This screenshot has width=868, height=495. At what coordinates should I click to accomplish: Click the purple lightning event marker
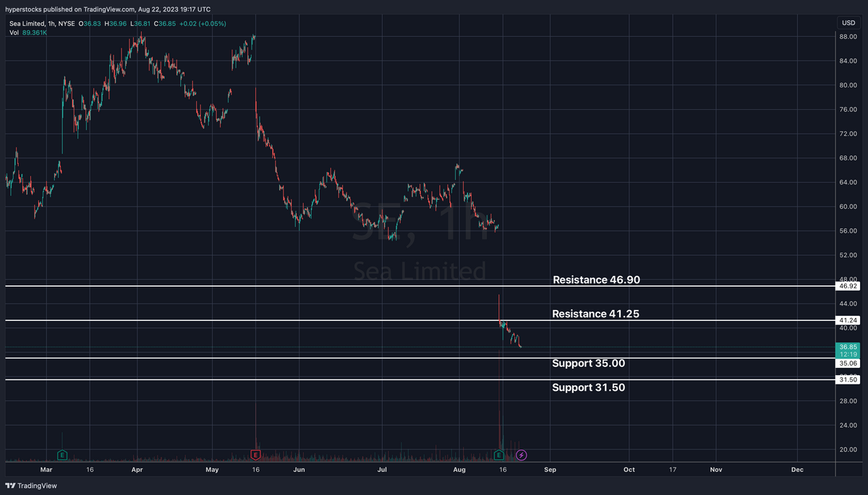coord(522,455)
